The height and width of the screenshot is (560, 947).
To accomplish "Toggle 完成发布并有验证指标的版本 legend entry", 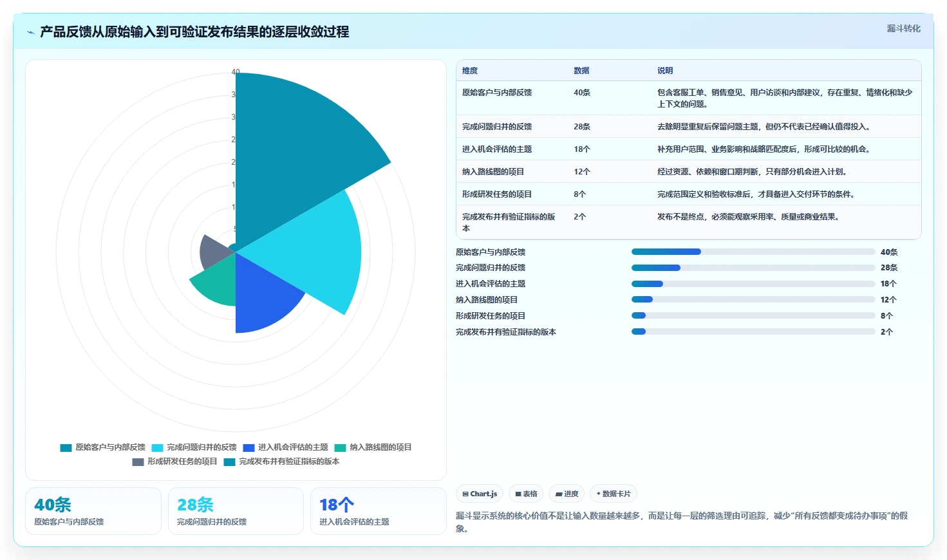I will click(x=281, y=462).
